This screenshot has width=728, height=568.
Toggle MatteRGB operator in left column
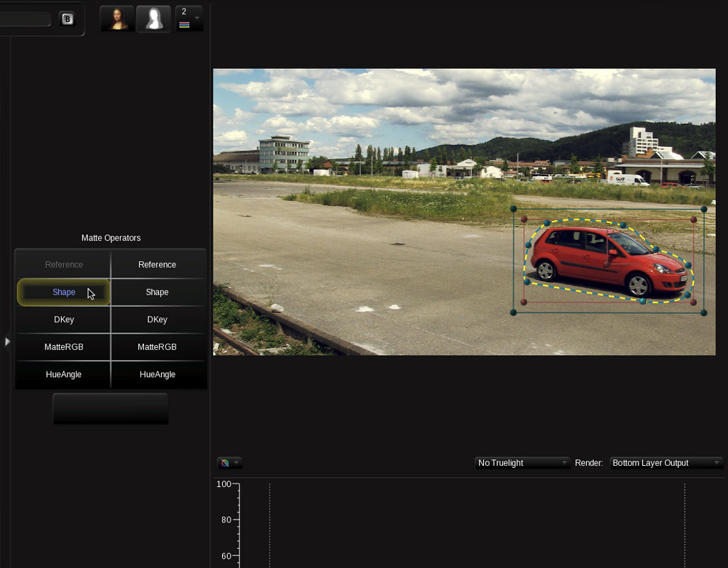[63, 346]
